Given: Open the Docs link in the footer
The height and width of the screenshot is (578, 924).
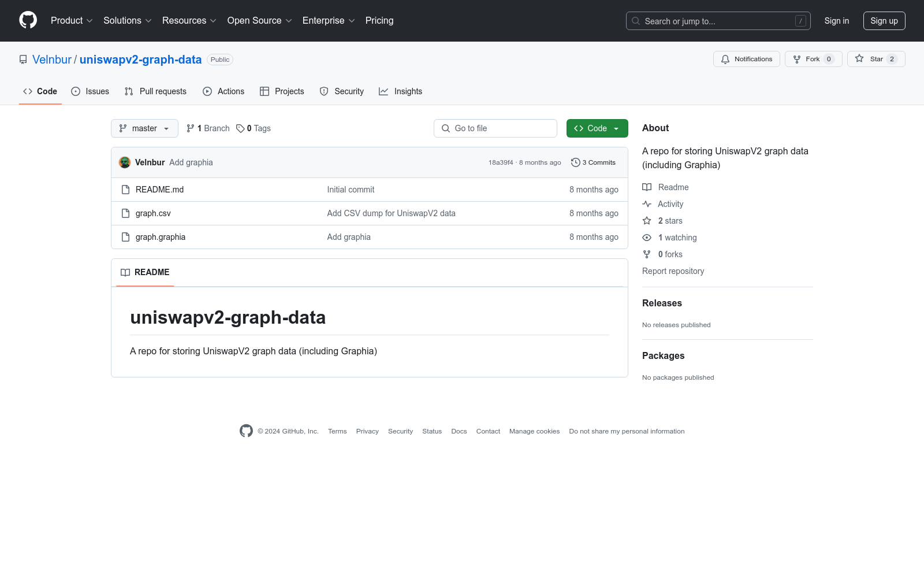Looking at the screenshot, I should [459, 431].
